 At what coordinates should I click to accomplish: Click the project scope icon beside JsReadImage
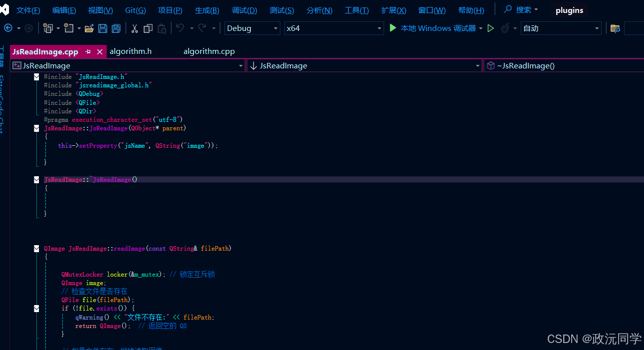(17, 65)
